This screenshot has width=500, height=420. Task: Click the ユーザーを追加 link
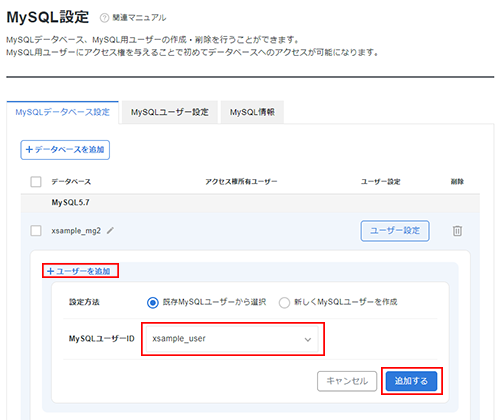point(80,271)
